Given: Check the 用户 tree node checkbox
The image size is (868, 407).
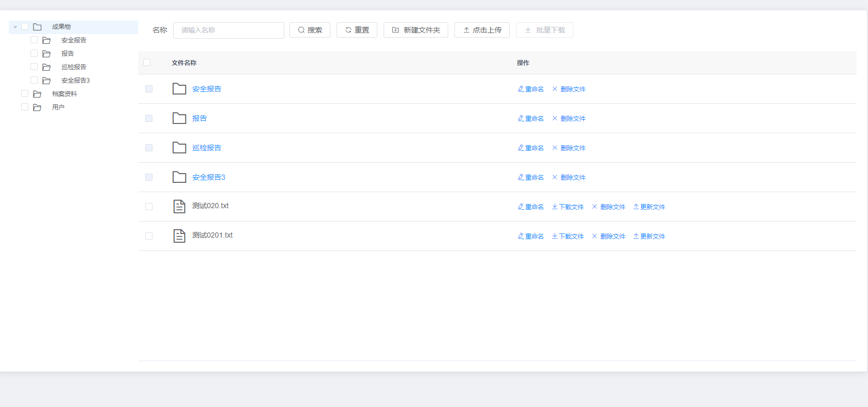Looking at the screenshot, I should 25,107.
